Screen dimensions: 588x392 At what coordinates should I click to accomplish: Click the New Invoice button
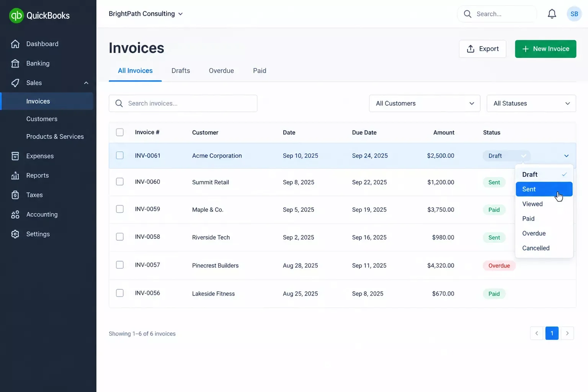click(x=546, y=49)
